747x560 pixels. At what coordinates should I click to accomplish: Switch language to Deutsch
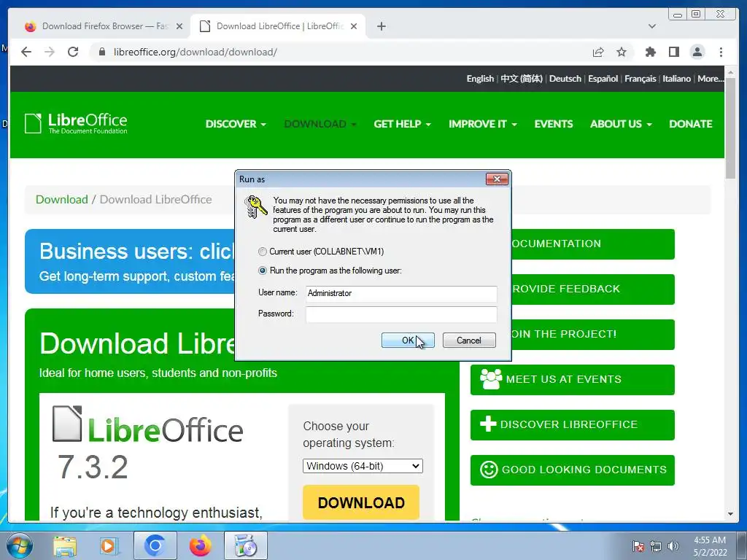[565, 79]
